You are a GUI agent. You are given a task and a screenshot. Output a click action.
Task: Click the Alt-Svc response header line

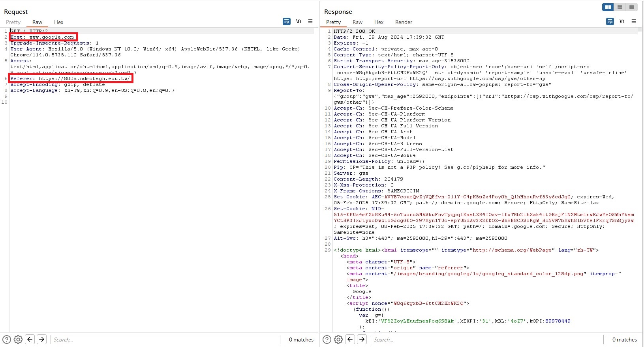point(421,238)
